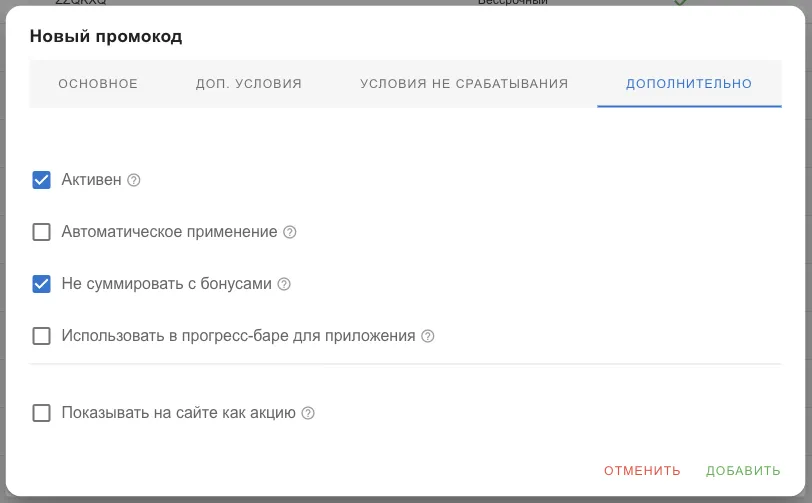
Task: Click the Показывать на сайте как акцию label
Action: pos(179,413)
